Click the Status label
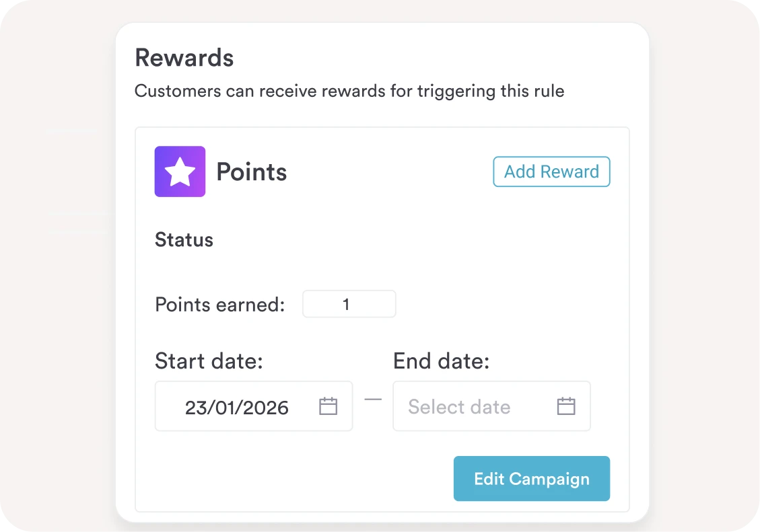This screenshot has height=532, width=760. click(184, 239)
